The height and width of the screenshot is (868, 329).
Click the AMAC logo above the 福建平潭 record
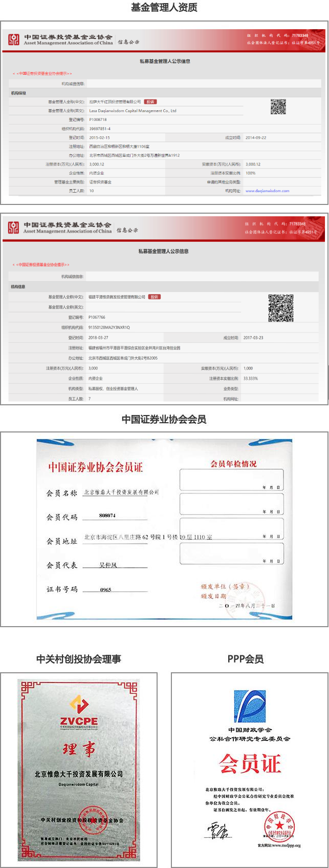pos(13,228)
